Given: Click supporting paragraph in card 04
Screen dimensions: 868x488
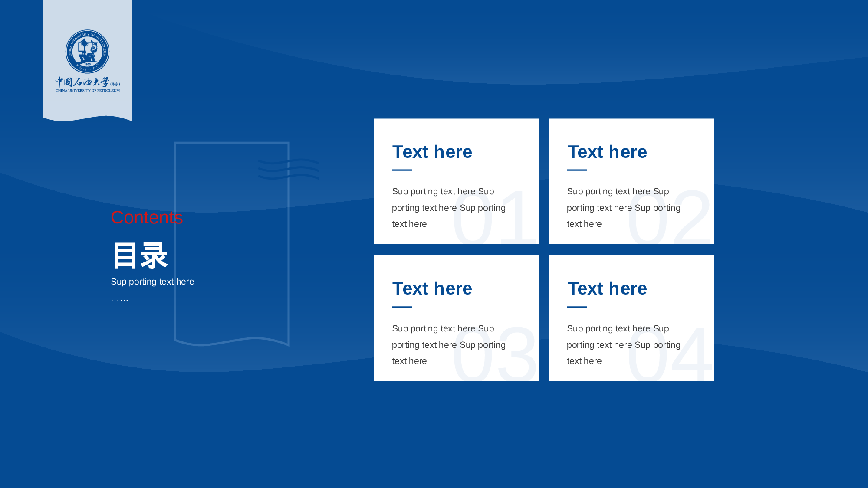Looking at the screenshot, I should pos(608,345).
